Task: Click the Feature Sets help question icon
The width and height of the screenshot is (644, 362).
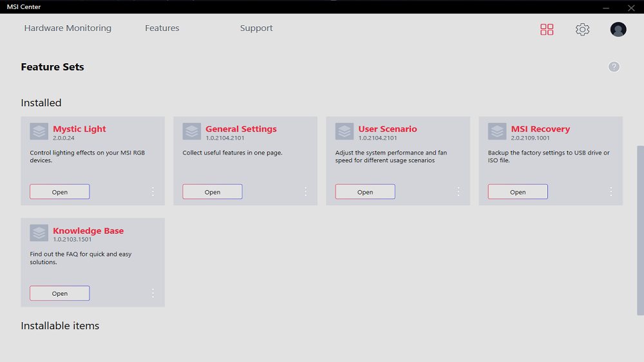Action: coord(614,66)
